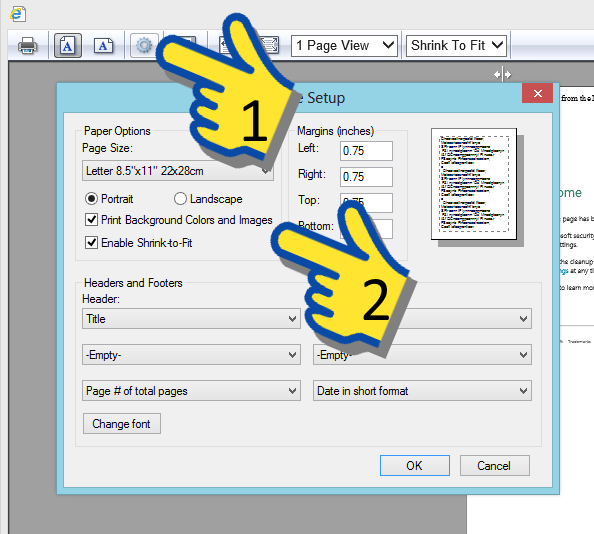
Task: Click the Change font button
Action: pos(122,424)
